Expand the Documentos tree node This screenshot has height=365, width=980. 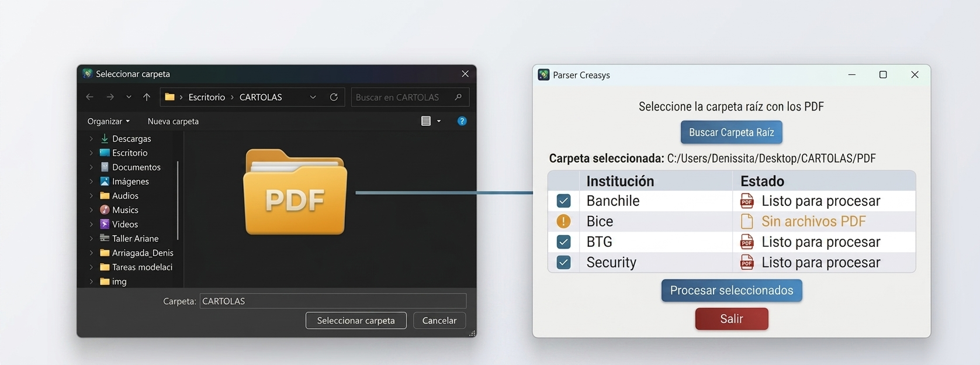tap(91, 167)
